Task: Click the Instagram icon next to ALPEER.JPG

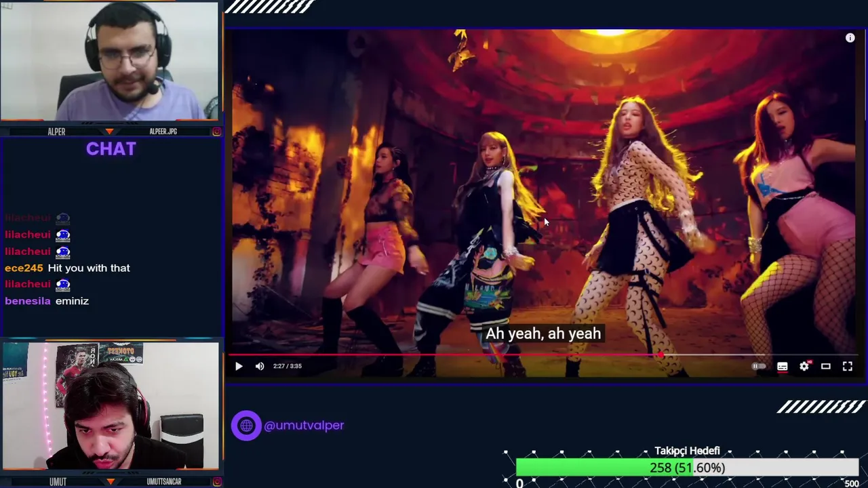Action: click(216, 131)
